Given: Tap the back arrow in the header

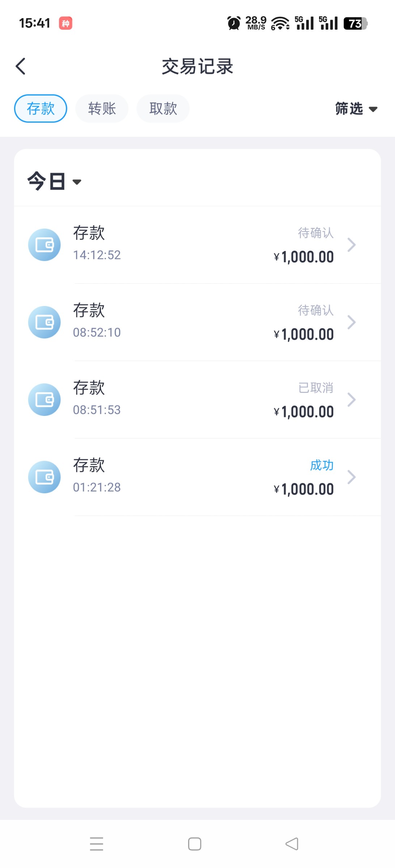Looking at the screenshot, I should [x=21, y=66].
